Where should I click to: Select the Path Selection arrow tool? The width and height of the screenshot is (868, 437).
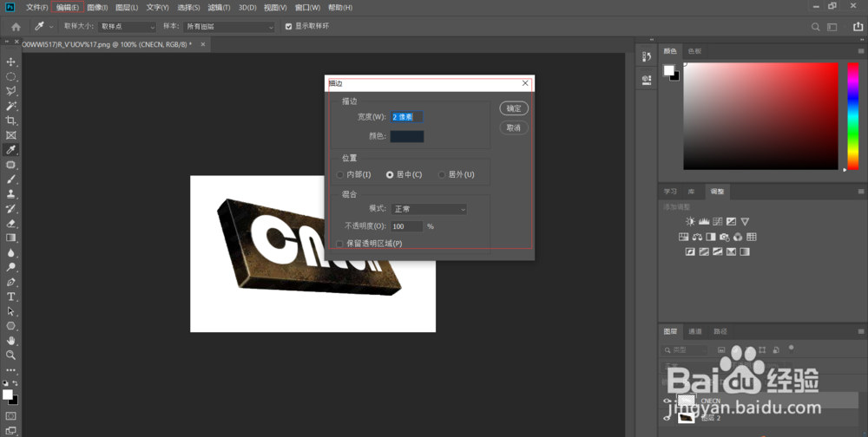[x=10, y=311]
